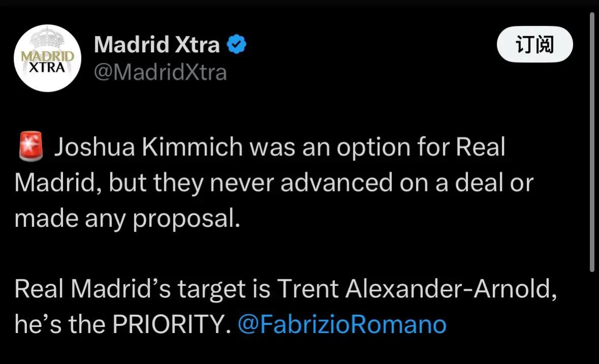Click the vertical scrollbar on the right

click(592, 141)
